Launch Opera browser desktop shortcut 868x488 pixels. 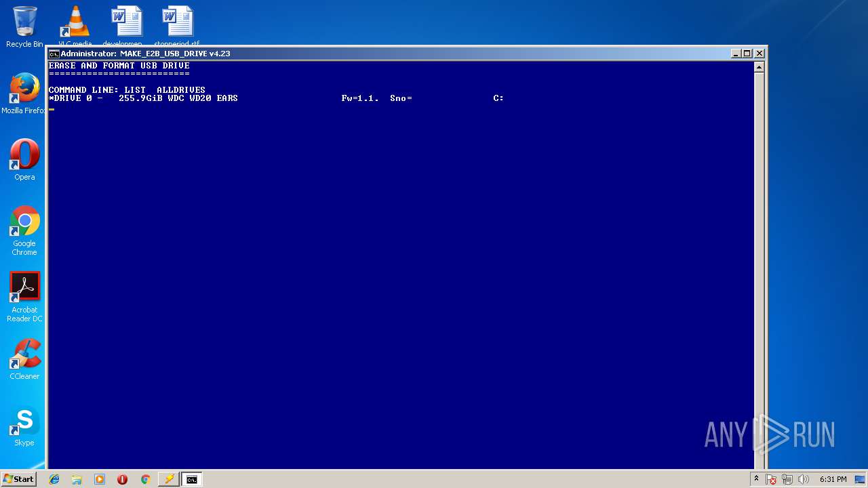24,160
